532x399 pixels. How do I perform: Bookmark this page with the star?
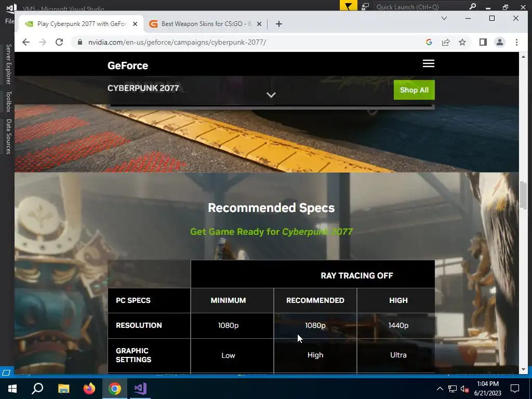462,42
